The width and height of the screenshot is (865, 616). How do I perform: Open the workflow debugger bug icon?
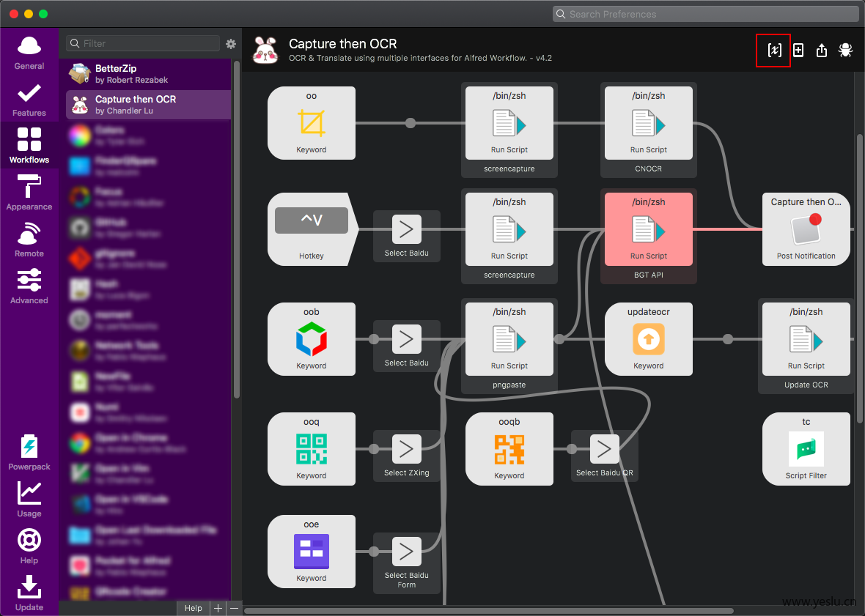tap(845, 50)
